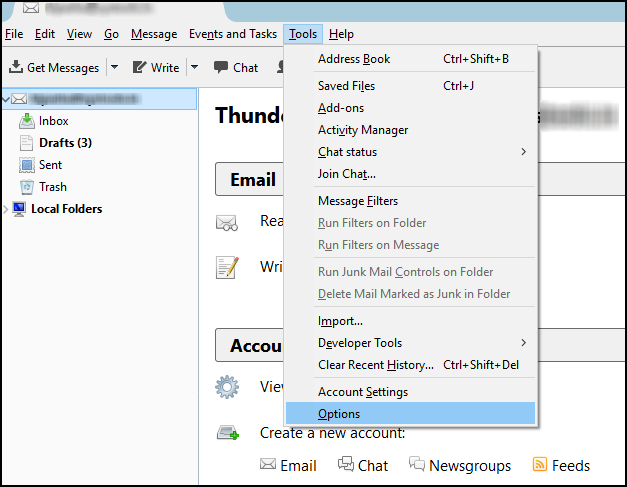Image resolution: width=627 pixels, height=487 pixels.
Task: Select the Drafts (3) folder
Action: pyautogui.click(x=66, y=143)
